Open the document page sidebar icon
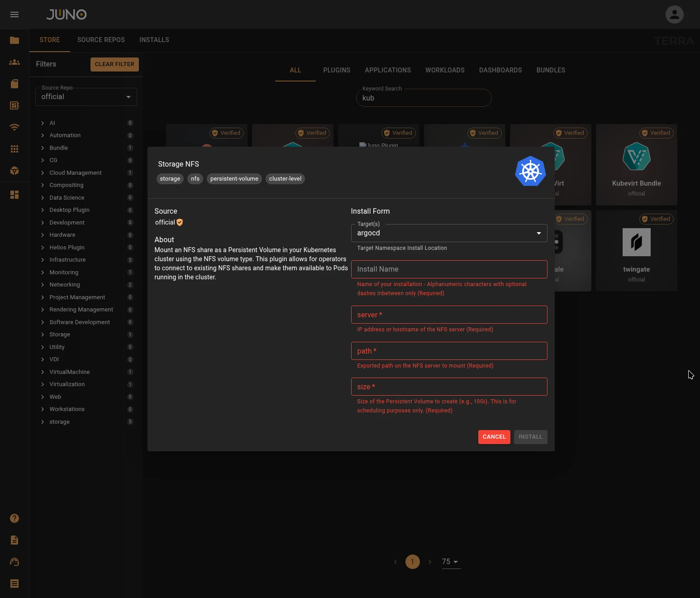The height and width of the screenshot is (598, 700). [x=14, y=540]
